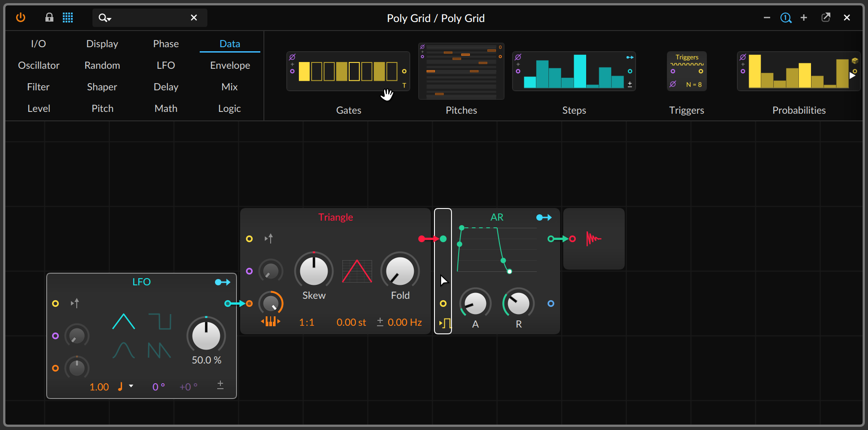
Task: Clear the search field with the X button
Action: coord(194,18)
